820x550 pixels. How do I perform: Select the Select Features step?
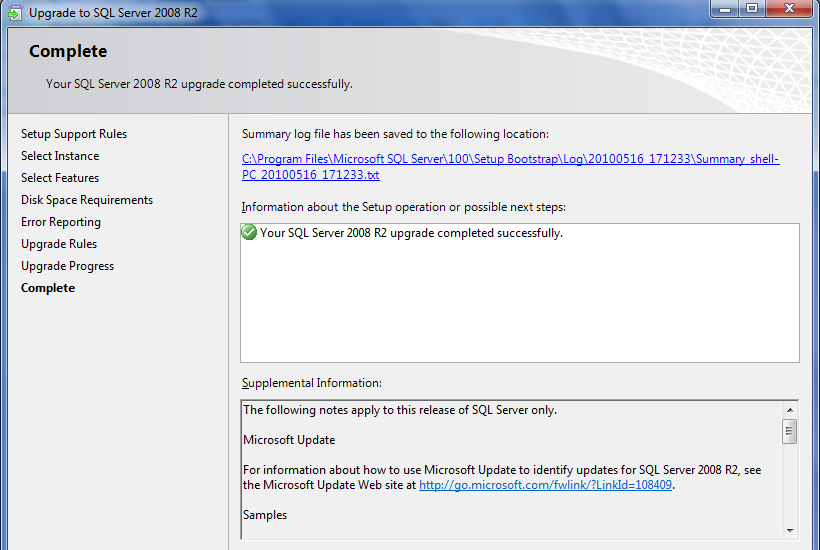point(60,178)
